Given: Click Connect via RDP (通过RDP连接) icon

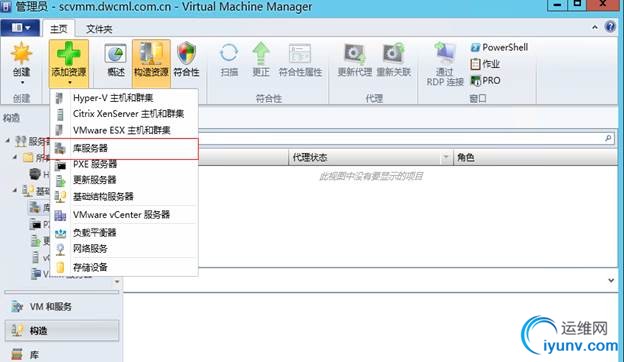Looking at the screenshot, I should click(x=445, y=53).
